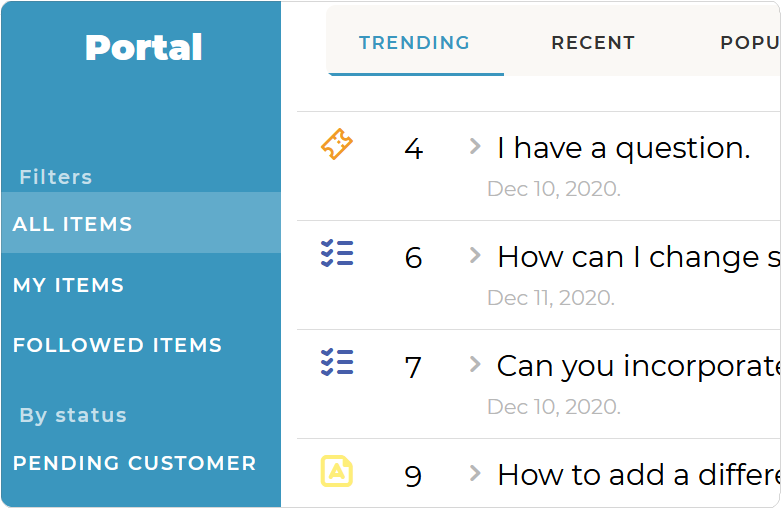Expand the 'How to add a differe' item
The image size is (781, 508).
[475, 473]
